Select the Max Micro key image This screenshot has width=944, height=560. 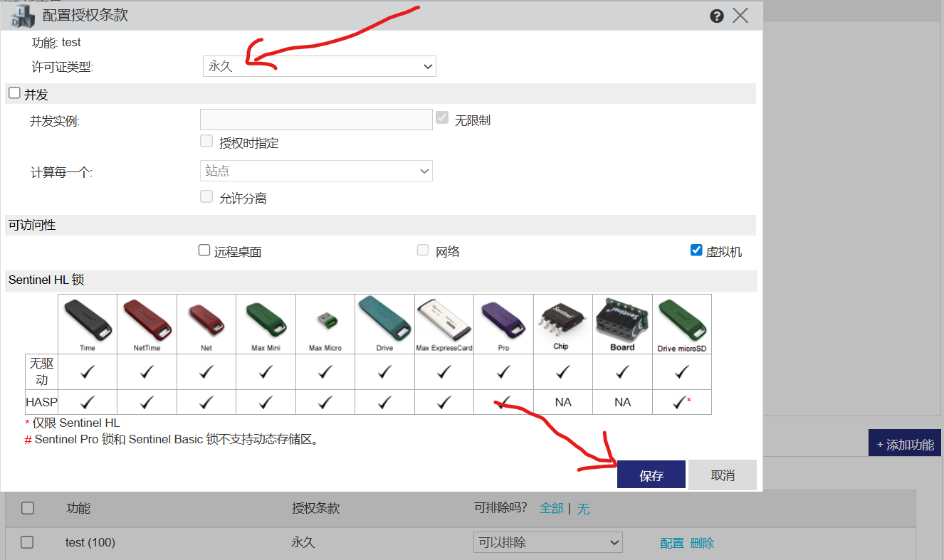coord(325,324)
